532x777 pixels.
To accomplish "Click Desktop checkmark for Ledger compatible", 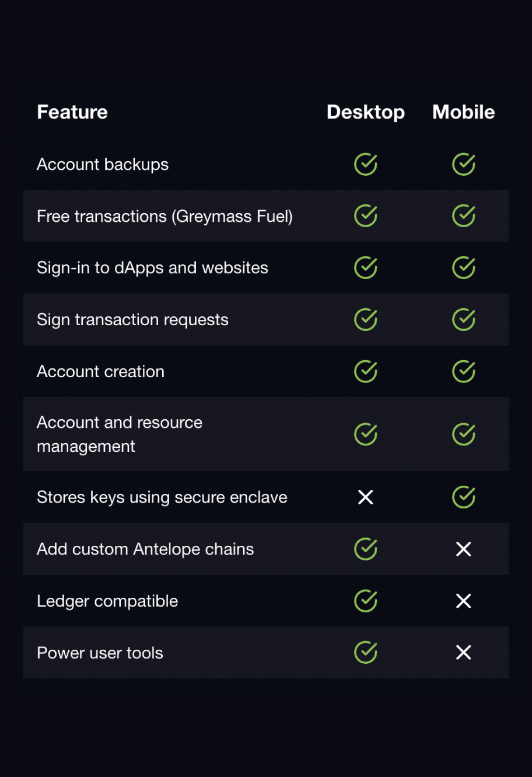I will click(366, 601).
